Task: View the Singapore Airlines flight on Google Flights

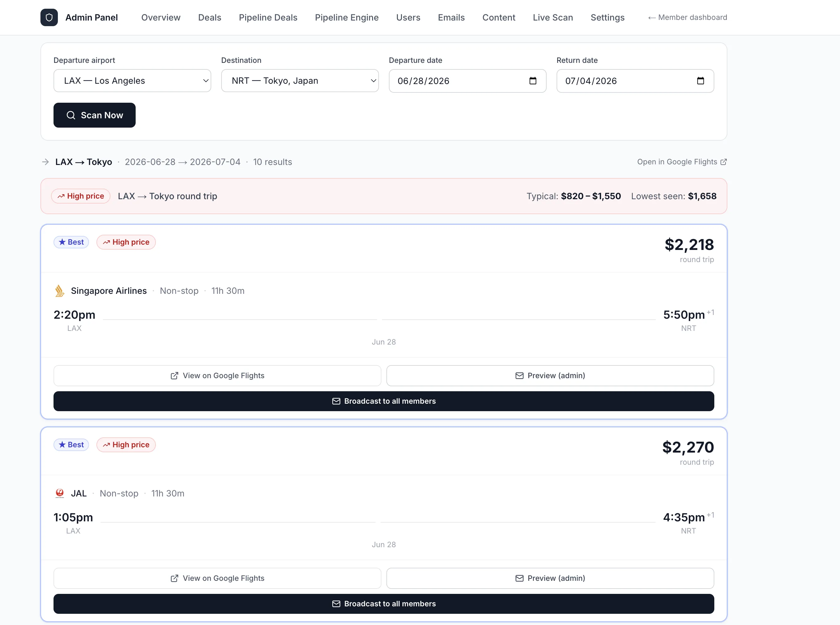Action: 217,375
